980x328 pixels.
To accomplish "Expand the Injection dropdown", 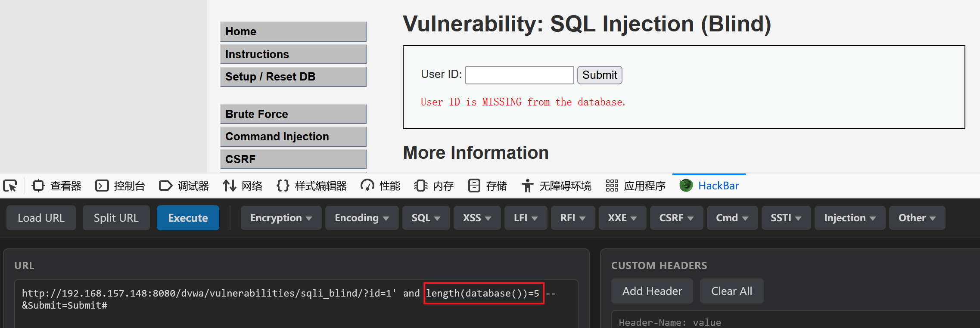I will 850,218.
